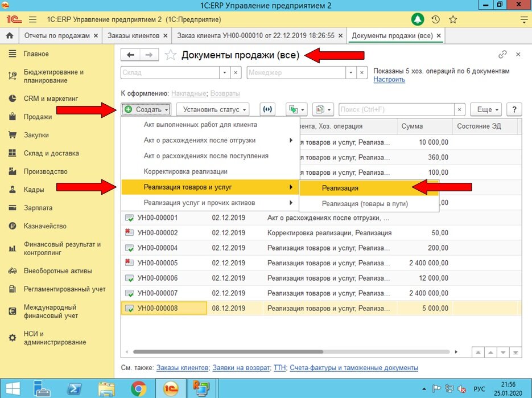Open the main hamburger menu
This screenshot has height=398, width=532.
pyautogui.click(x=32, y=19)
